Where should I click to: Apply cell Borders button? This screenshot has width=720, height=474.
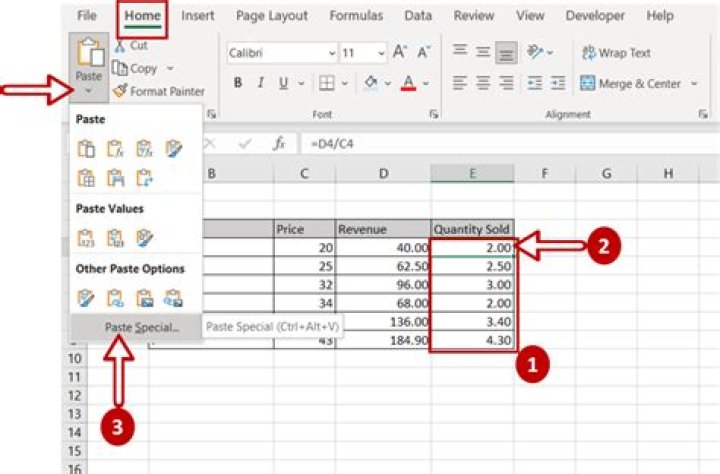326,83
